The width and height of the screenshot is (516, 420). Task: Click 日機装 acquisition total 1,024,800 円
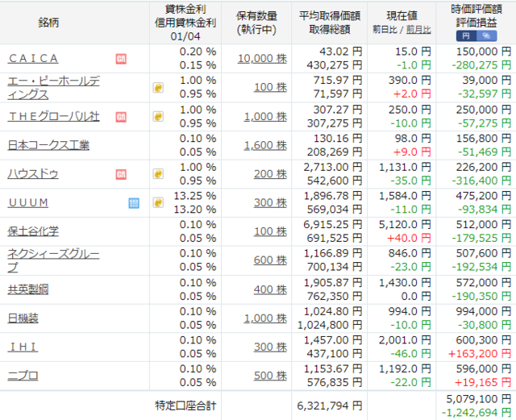pyautogui.click(x=330, y=325)
